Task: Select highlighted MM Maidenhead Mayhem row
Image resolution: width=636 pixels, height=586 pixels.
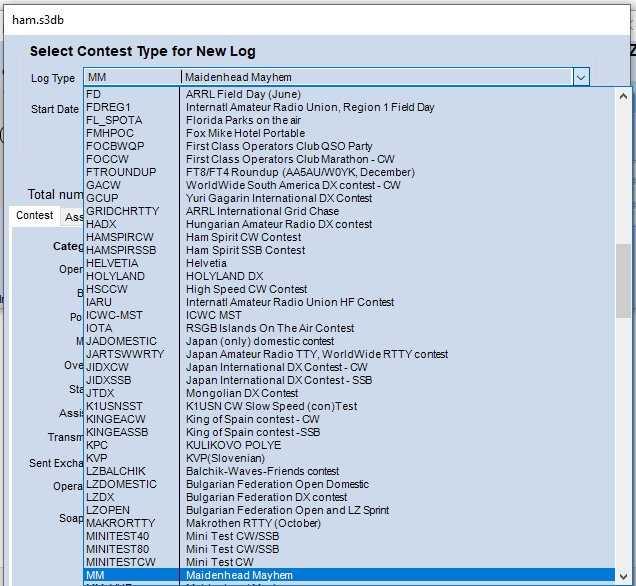Action: pos(350,575)
